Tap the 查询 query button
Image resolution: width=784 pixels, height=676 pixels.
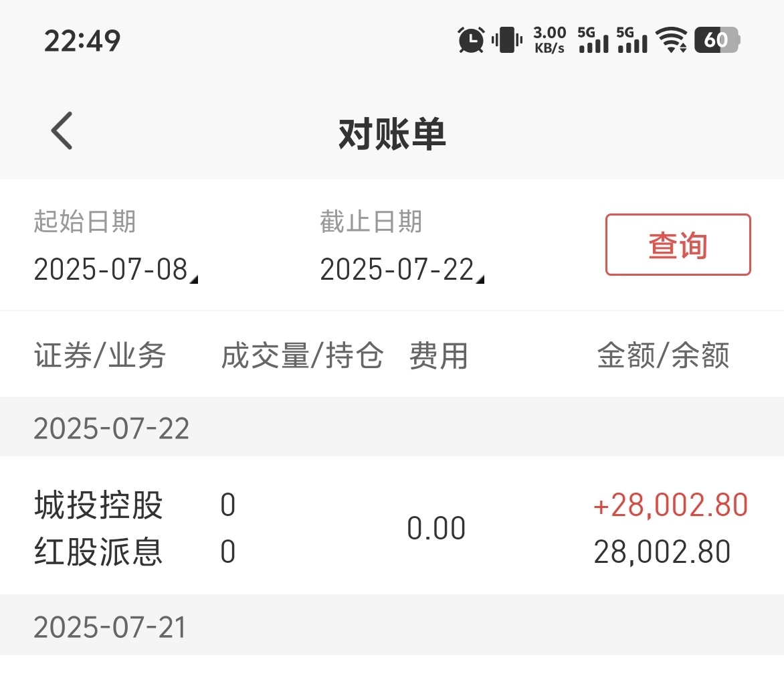(678, 245)
